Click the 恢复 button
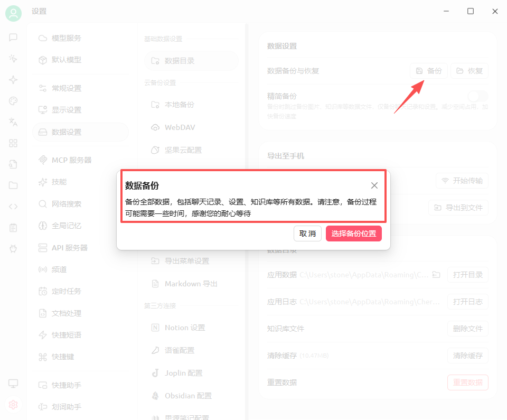The height and width of the screenshot is (420, 507). 470,71
